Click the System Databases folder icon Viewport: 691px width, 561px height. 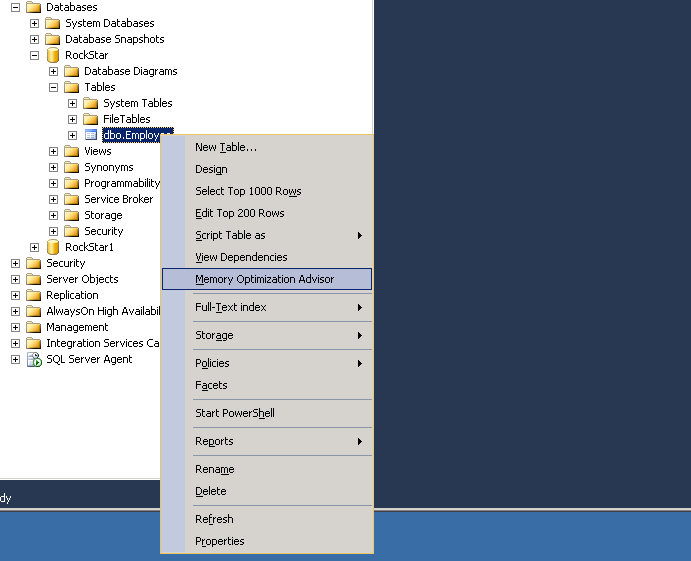[53, 23]
